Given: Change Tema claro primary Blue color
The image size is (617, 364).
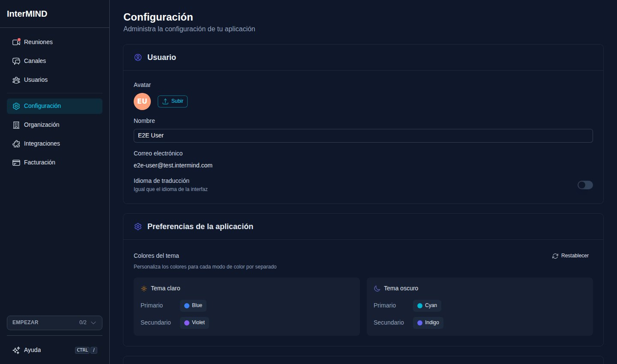Looking at the screenshot, I should [193, 305].
